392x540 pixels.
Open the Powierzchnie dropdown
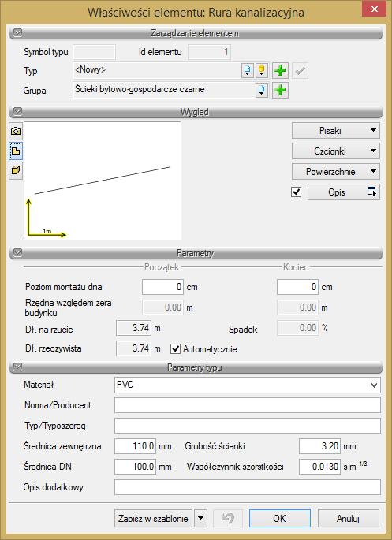click(x=336, y=172)
